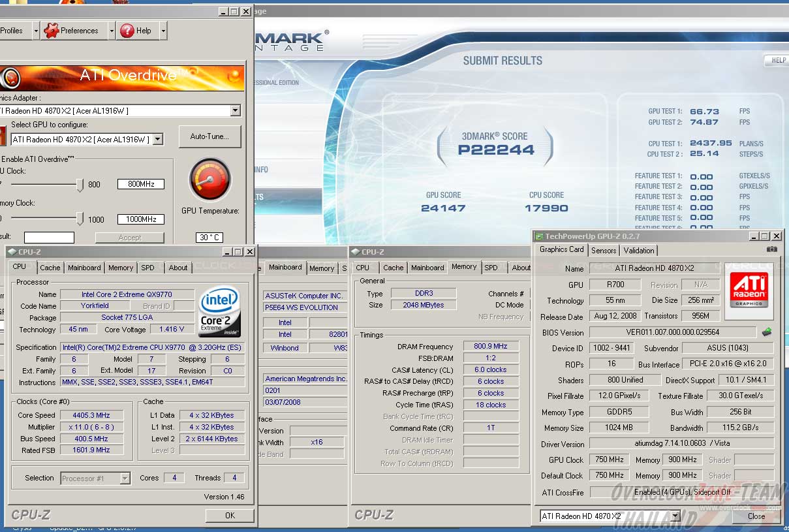The width and height of the screenshot is (789, 532).
Task: Click the DRAM Frequency value 800.9 MHz
Action: [491, 347]
